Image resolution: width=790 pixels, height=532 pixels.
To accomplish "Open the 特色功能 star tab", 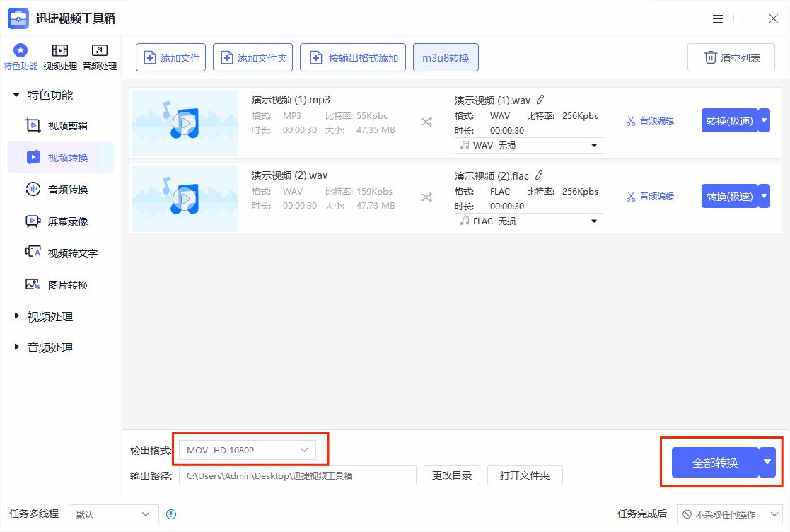I will (x=20, y=57).
